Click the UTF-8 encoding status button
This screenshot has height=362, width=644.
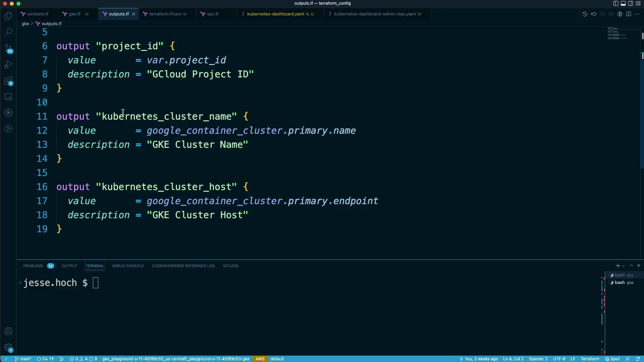[x=559, y=359]
